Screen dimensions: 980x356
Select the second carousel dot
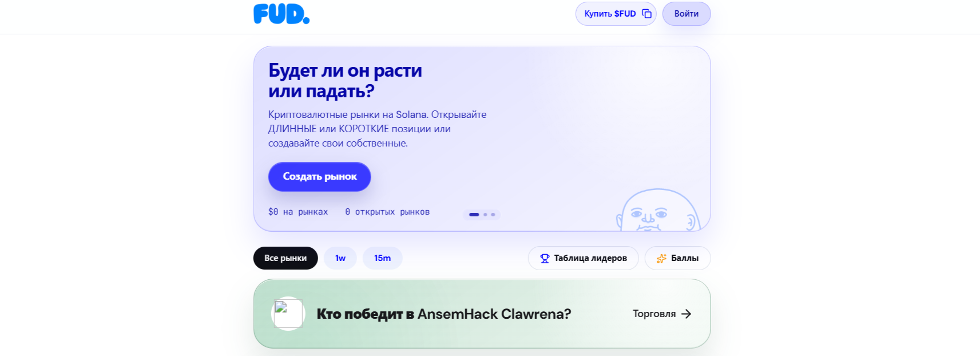485,215
